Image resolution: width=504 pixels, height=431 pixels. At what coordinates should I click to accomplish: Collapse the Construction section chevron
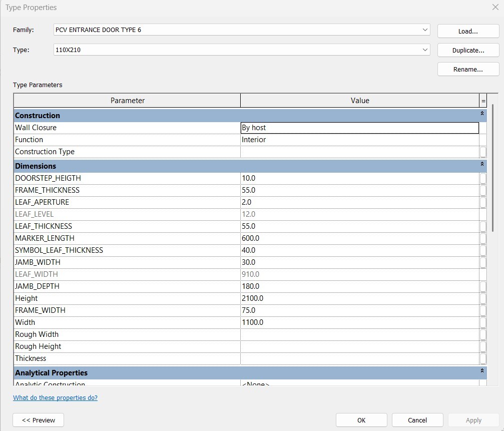(482, 115)
